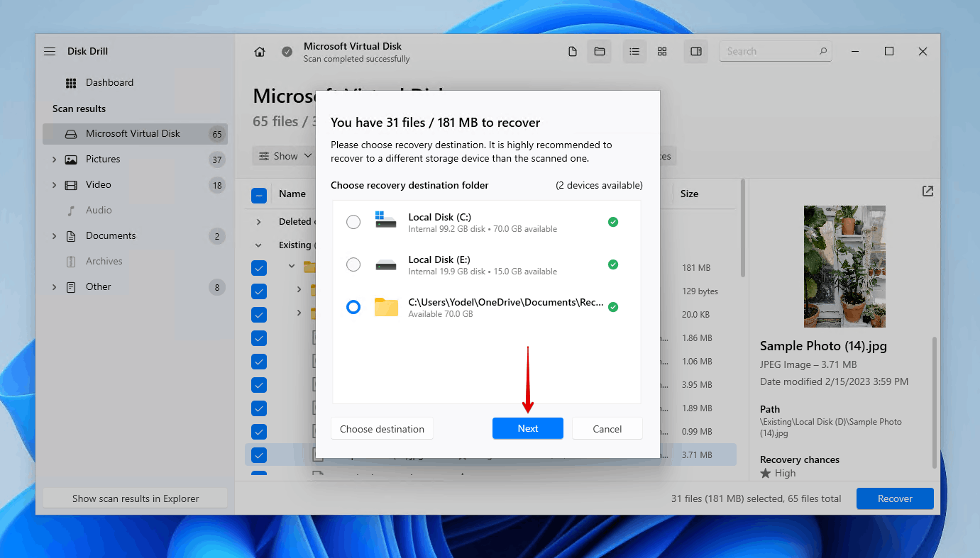
Task: Click the yellow folder icon of OneDrive path
Action: 386,307
